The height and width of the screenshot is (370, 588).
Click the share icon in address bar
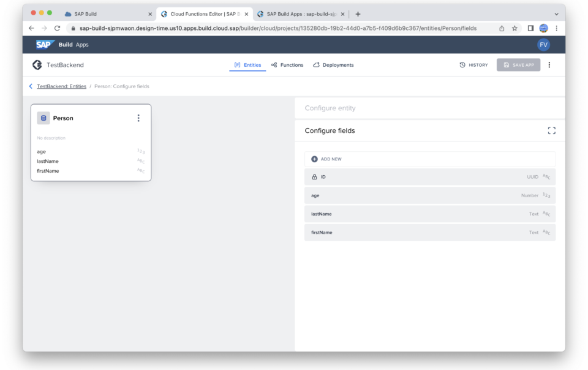pos(502,28)
